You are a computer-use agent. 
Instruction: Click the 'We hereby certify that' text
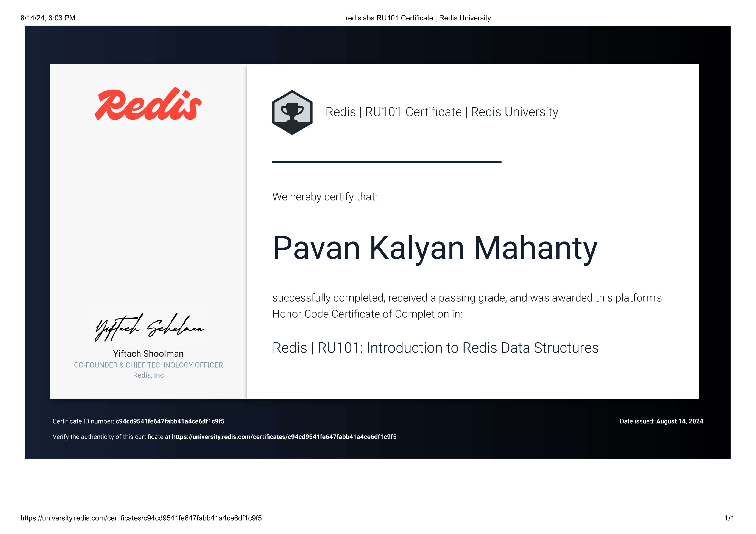click(x=324, y=197)
